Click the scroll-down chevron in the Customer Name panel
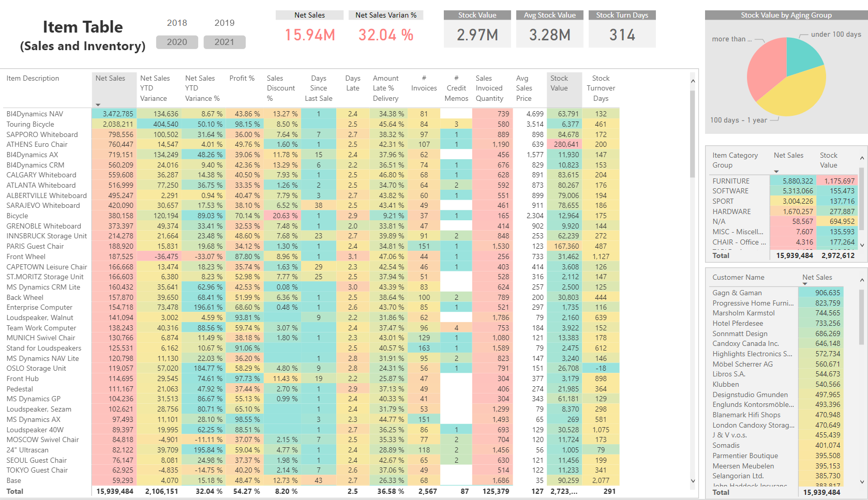868x500 pixels. (x=863, y=481)
